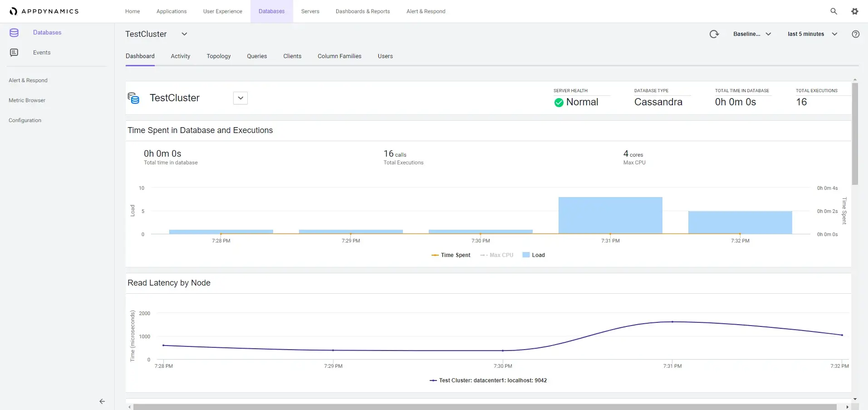
Task: Switch to the Activity tab
Action: (x=181, y=56)
